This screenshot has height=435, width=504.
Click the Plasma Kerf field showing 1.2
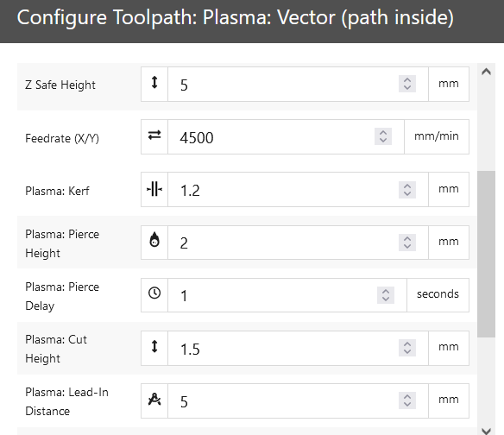pos(298,189)
